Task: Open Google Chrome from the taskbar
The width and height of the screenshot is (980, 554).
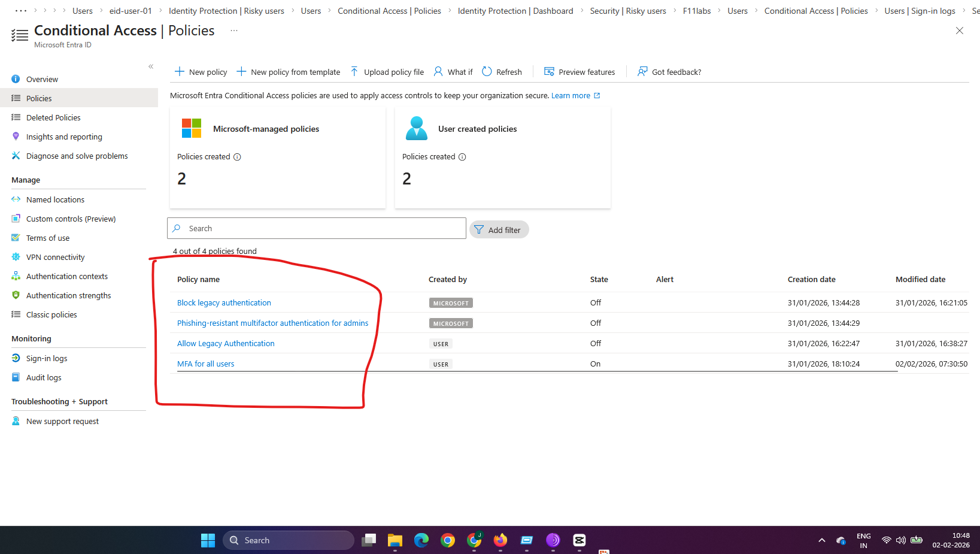Action: click(448, 540)
